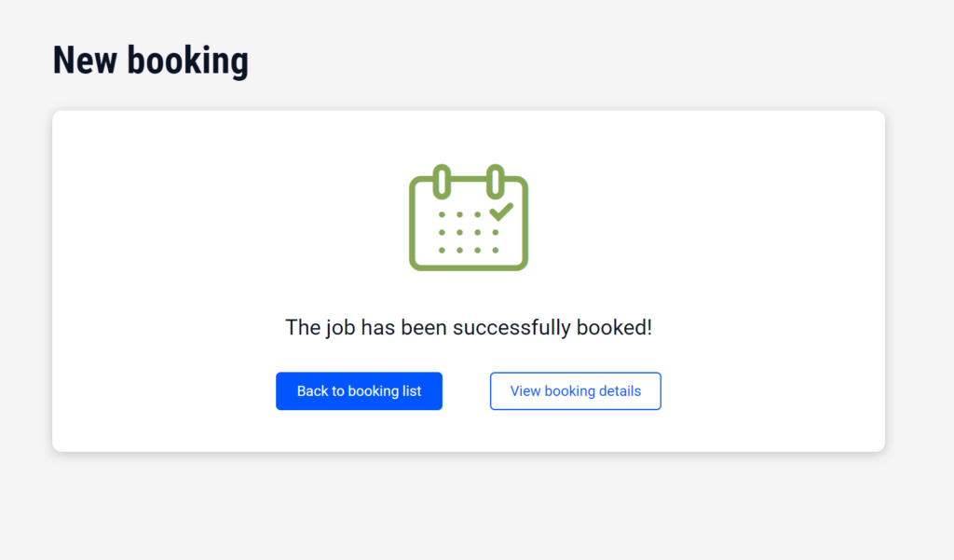Click the bottom-right dot in calendar icon
The height and width of the screenshot is (560, 954).
(495, 250)
